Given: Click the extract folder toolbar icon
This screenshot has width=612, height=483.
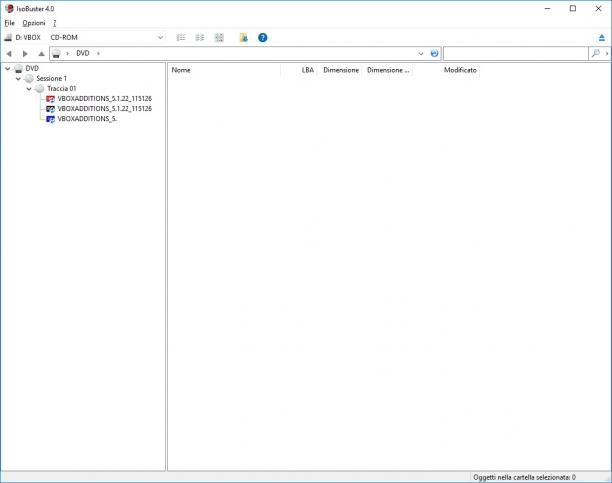Looking at the screenshot, I should tap(244, 37).
